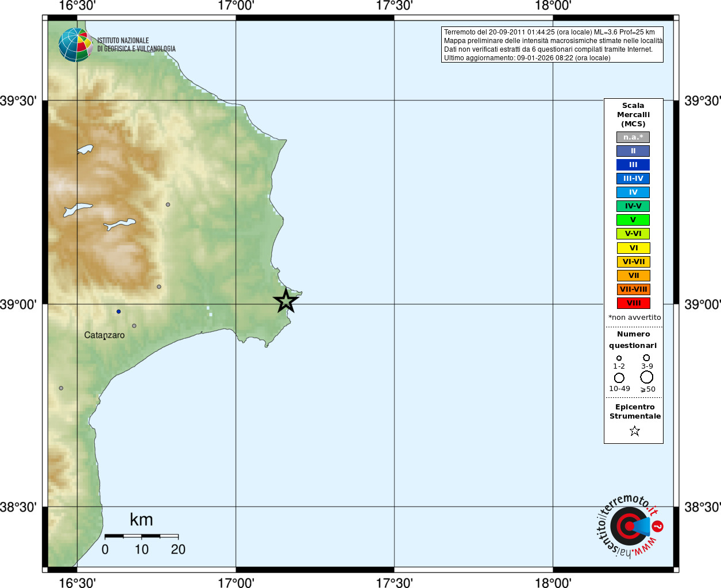Select the IV intensity legend swatch
The image size is (721, 588).
[x=633, y=192]
